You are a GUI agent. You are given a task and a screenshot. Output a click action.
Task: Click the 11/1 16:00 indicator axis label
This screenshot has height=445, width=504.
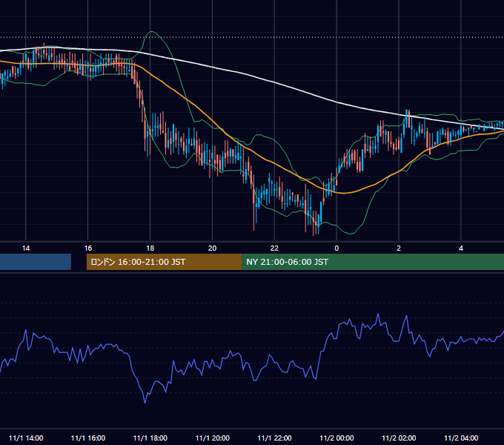tap(88, 438)
